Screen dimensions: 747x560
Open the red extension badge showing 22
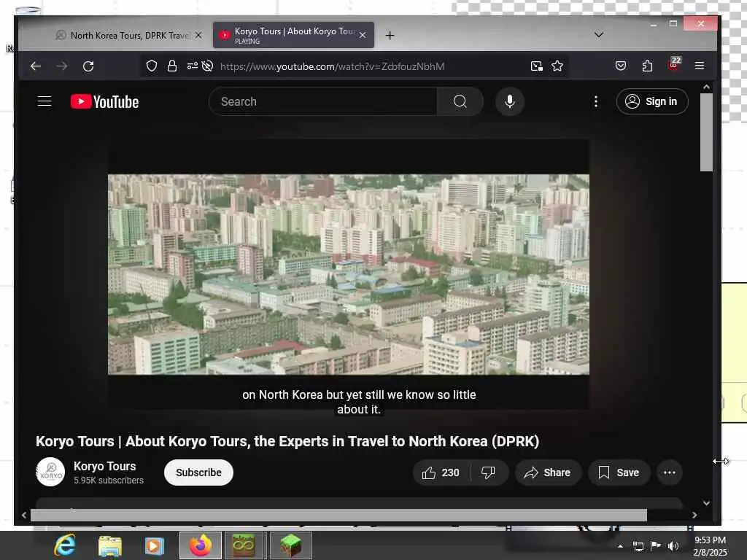point(674,64)
